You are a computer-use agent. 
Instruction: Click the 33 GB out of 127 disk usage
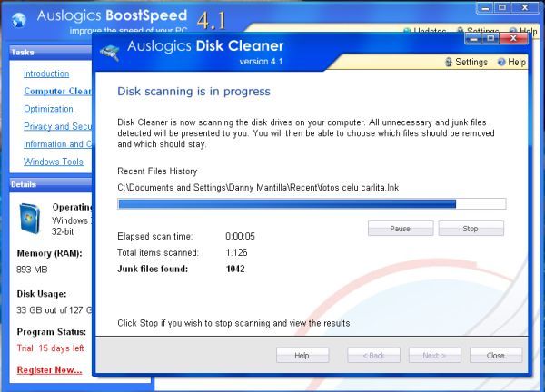click(54, 310)
